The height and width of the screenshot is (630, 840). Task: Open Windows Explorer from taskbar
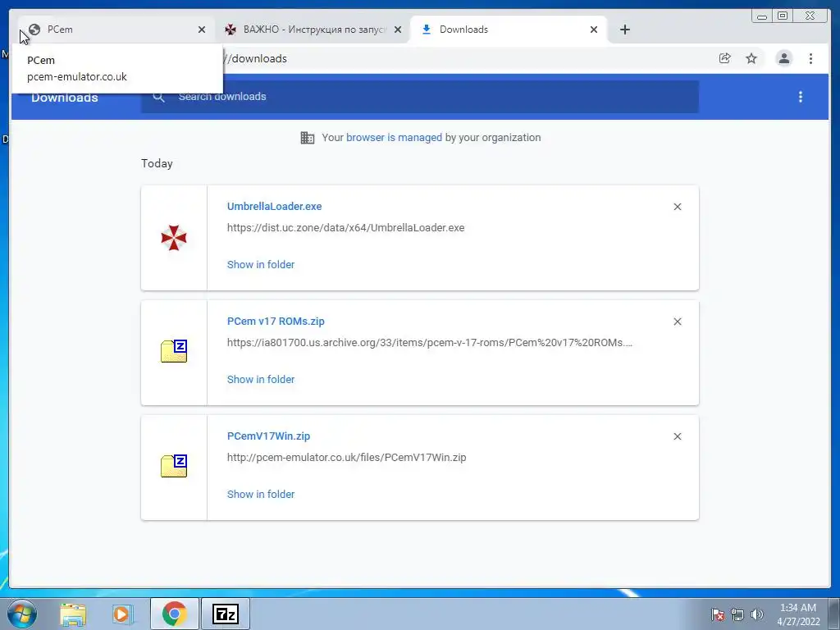pos(73,614)
